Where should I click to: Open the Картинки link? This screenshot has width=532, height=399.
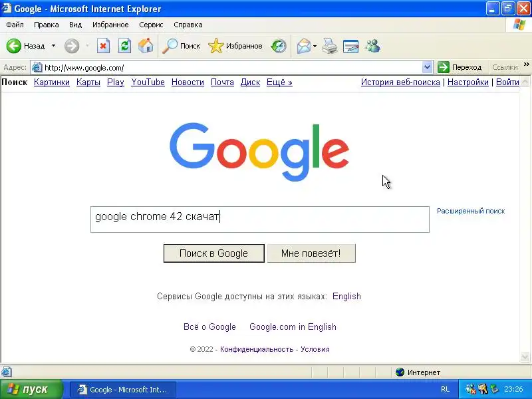(x=52, y=82)
